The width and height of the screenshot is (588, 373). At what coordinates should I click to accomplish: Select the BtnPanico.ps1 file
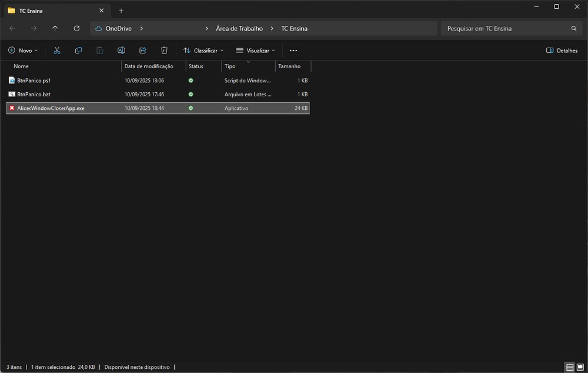click(34, 80)
